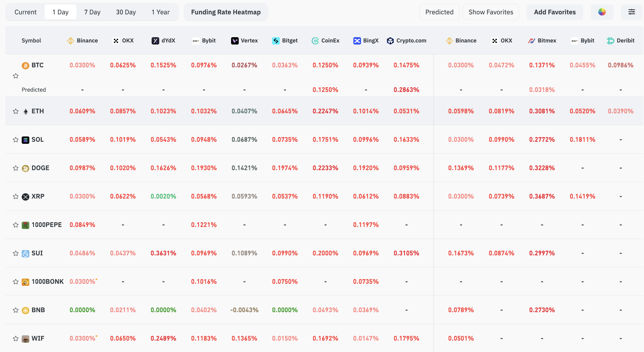
Task: Select the 1 Year tab
Action: point(160,12)
